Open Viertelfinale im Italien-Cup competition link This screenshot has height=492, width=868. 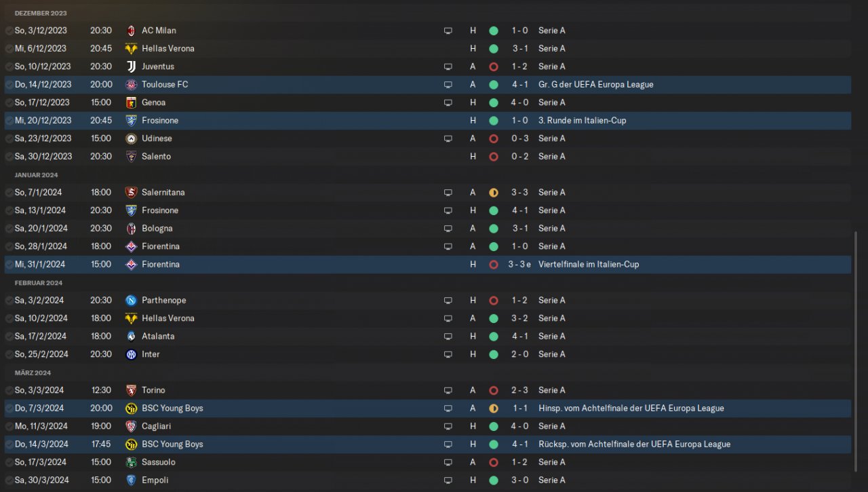[x=589, y=265]
